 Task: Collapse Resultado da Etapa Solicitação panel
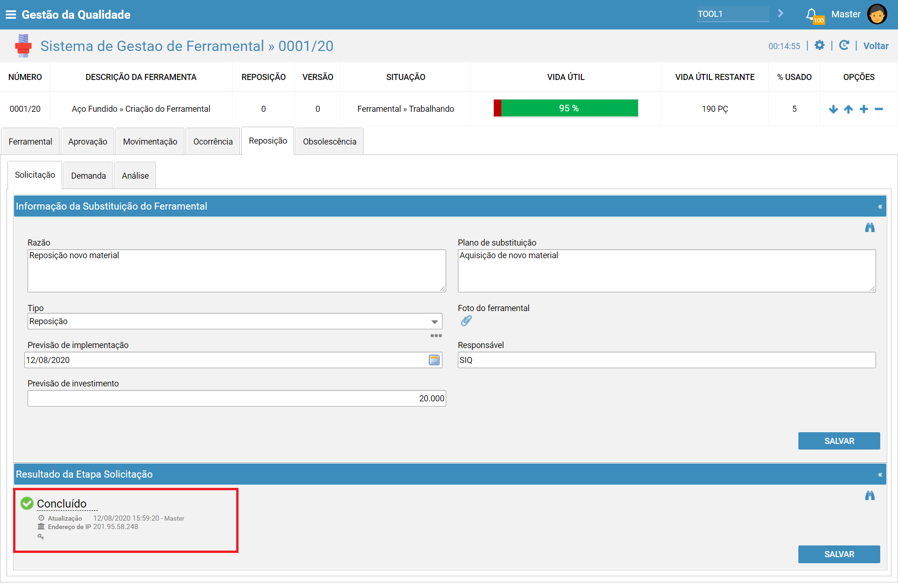(880, 474)
